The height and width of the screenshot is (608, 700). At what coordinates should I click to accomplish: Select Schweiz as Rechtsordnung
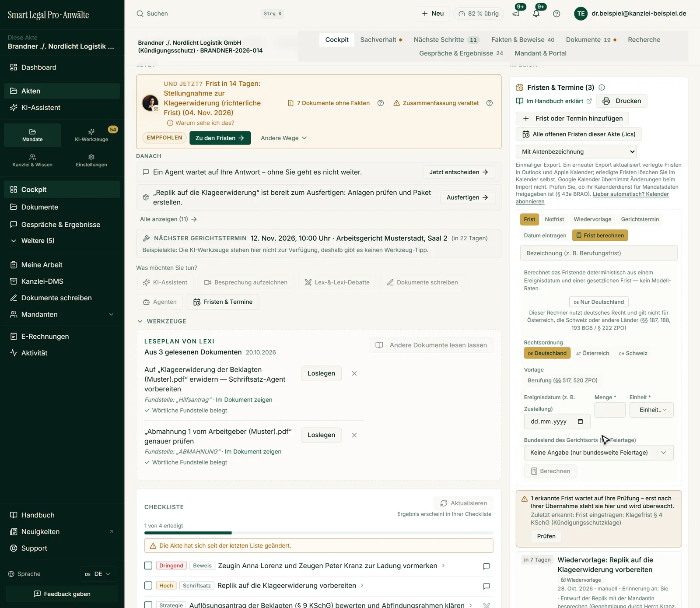point(633,353)
